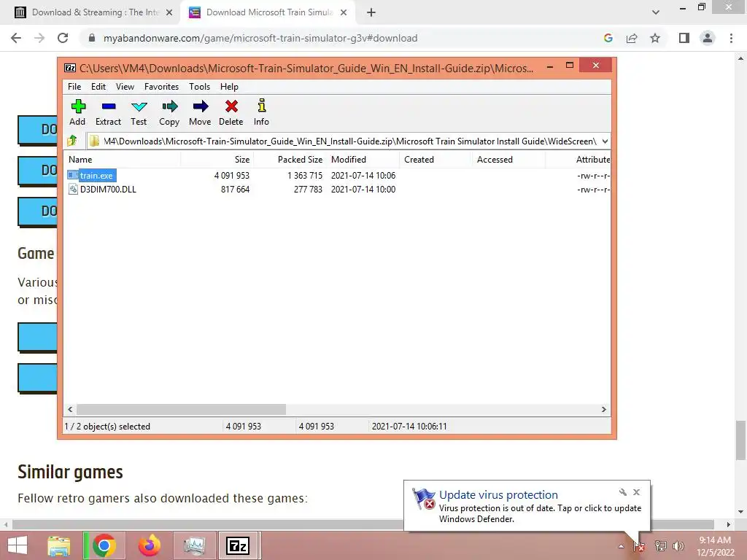
Task: Open the network tray icon
Action: [x=660, y=546]
